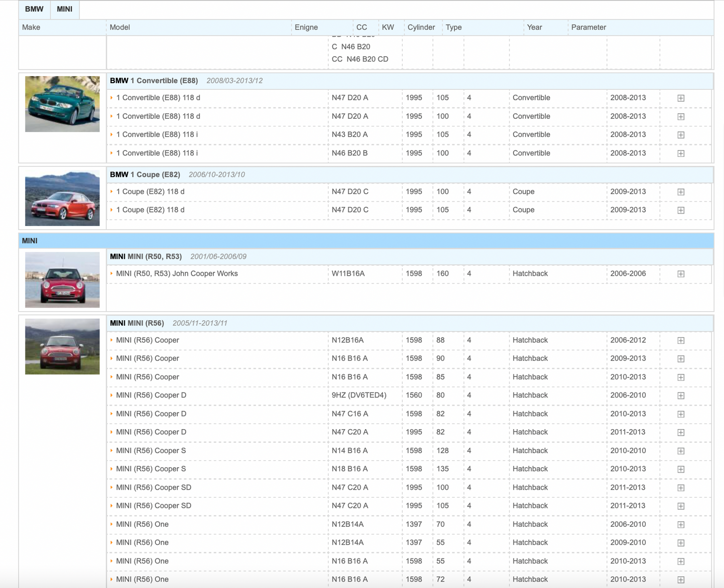Click the blue MINI section banner

tap(366, 241)
